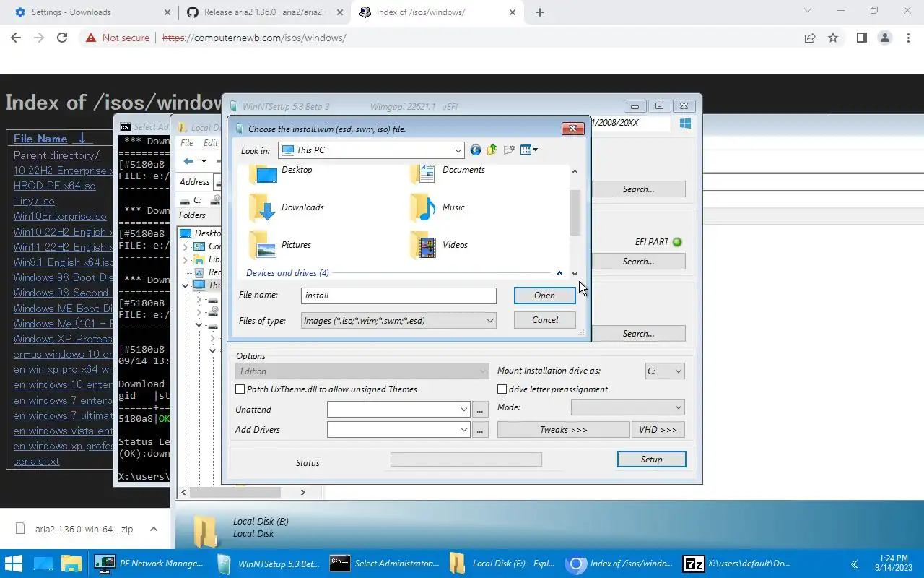Show hidden tray icons chevron
Viewport: 924px width, 578px height.
854,564
